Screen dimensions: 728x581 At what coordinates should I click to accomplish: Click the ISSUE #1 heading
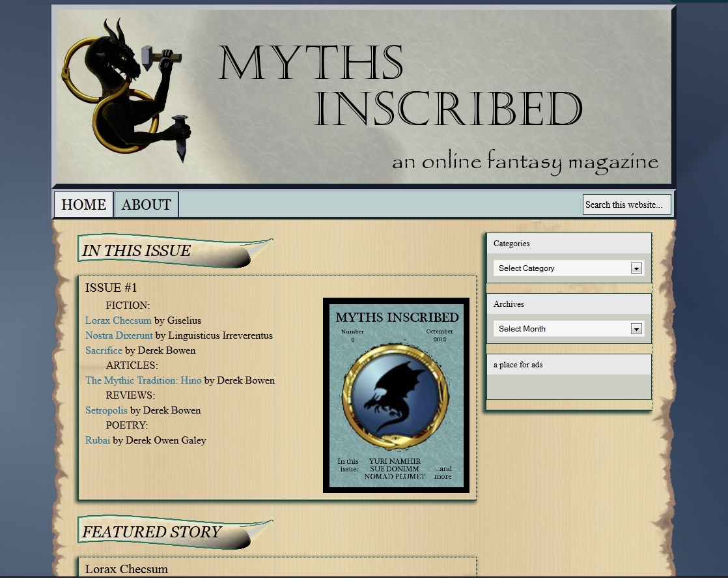point(111,288)
